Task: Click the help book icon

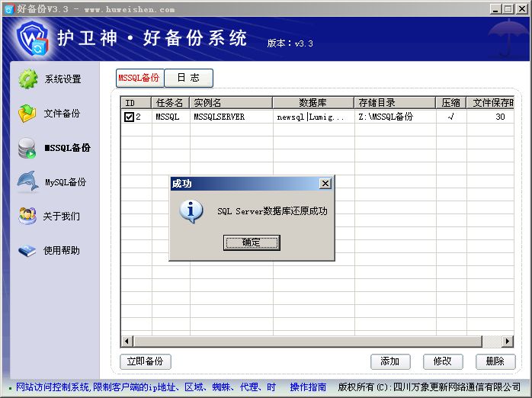Action: (x=27, y=250)
